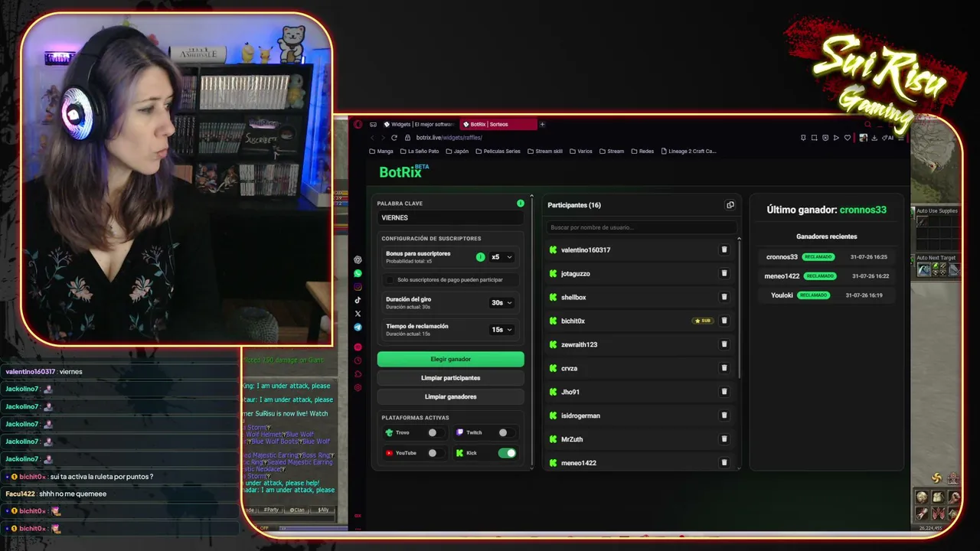This screenshot has width=980, height=551.
Task: Show info for the keyword field
Action: point(521,204)
